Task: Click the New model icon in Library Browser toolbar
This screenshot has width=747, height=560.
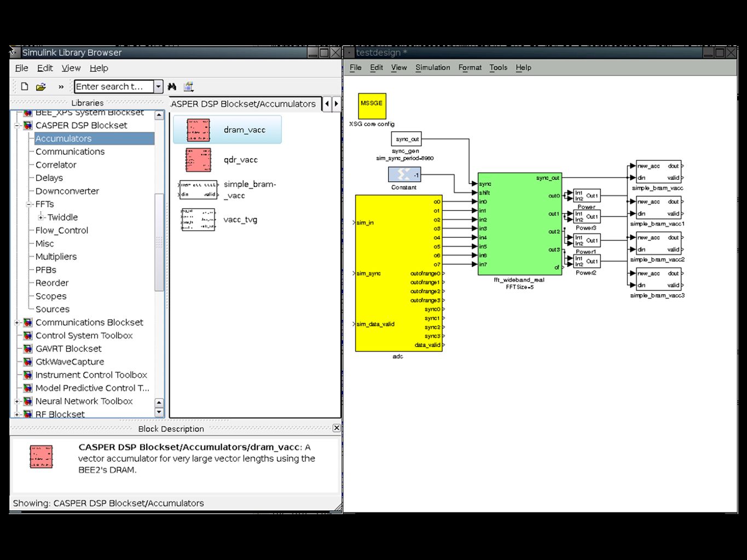Action: pyautogui.click(x=25, y=86)
